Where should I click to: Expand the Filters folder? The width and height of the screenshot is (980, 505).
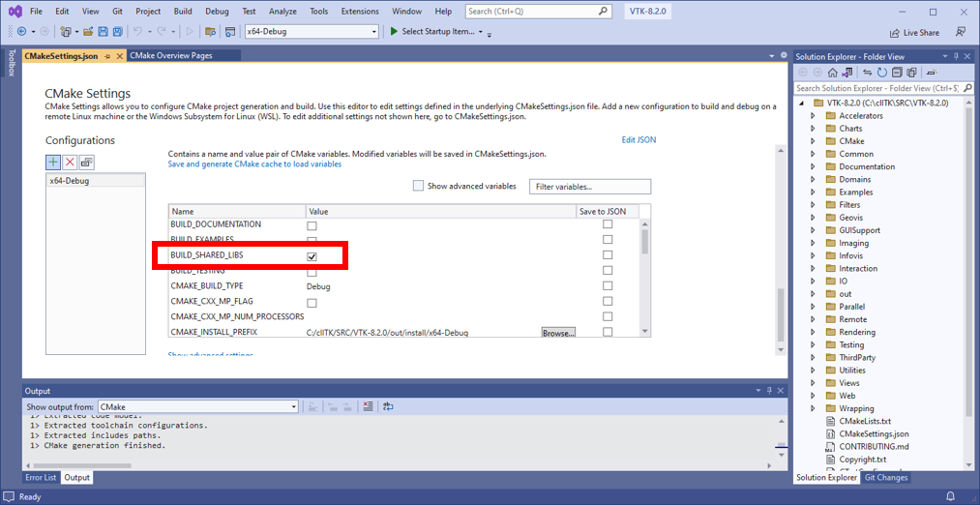click(x=813, y=205)
